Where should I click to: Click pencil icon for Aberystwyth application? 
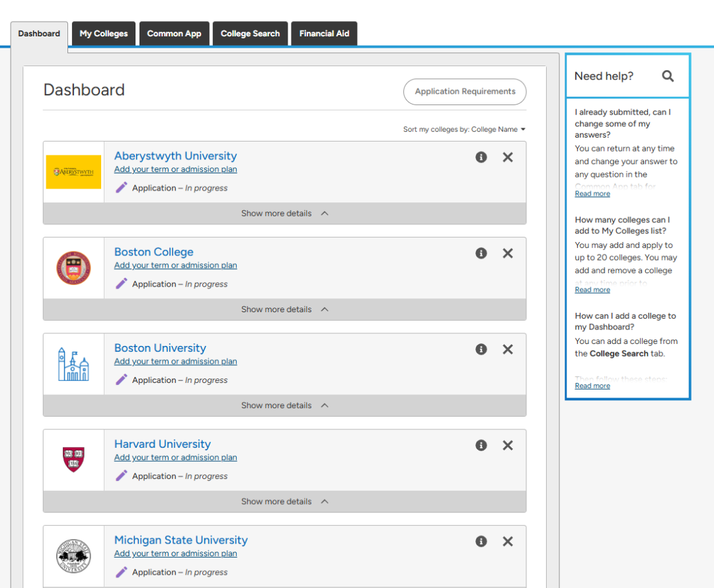point(121,188)
